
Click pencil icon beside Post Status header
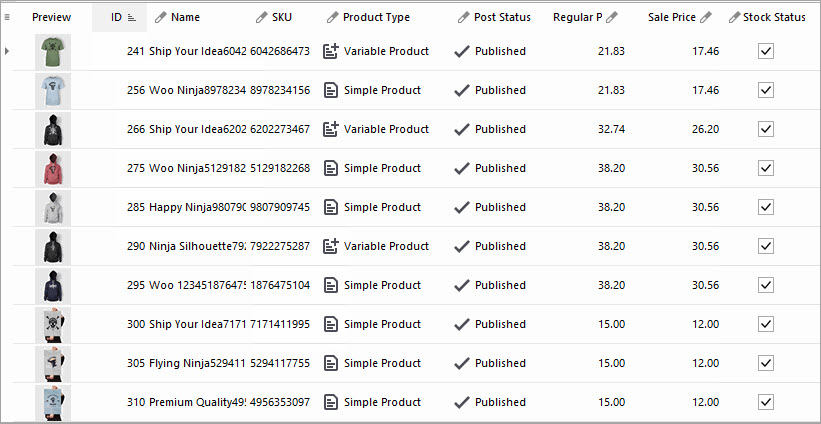(464, 17)
